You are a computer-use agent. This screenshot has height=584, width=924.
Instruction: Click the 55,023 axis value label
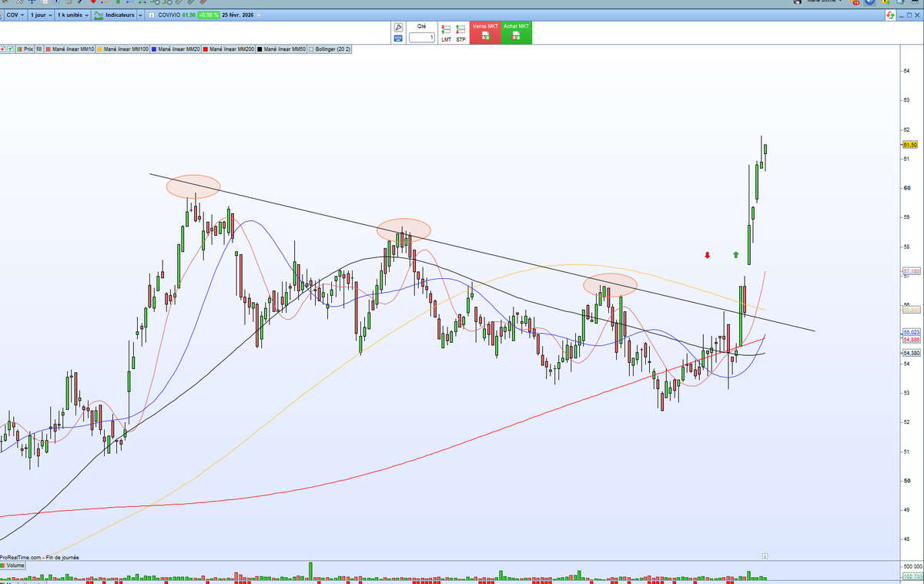click(x=910, y=332)
